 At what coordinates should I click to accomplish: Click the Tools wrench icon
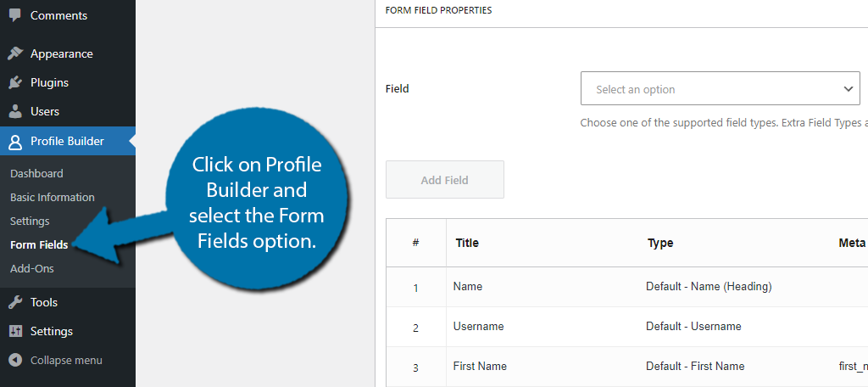coord(15,302)
